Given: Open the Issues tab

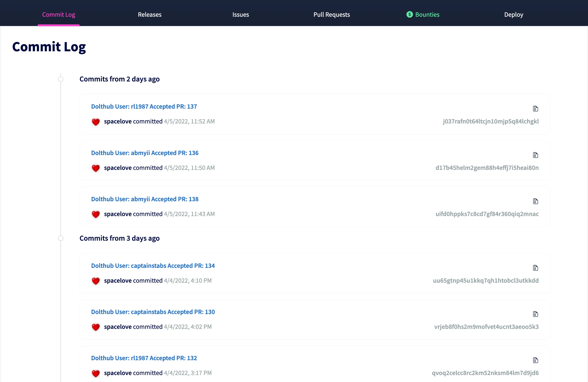Looking at the screenshot, I should point(240,14).
